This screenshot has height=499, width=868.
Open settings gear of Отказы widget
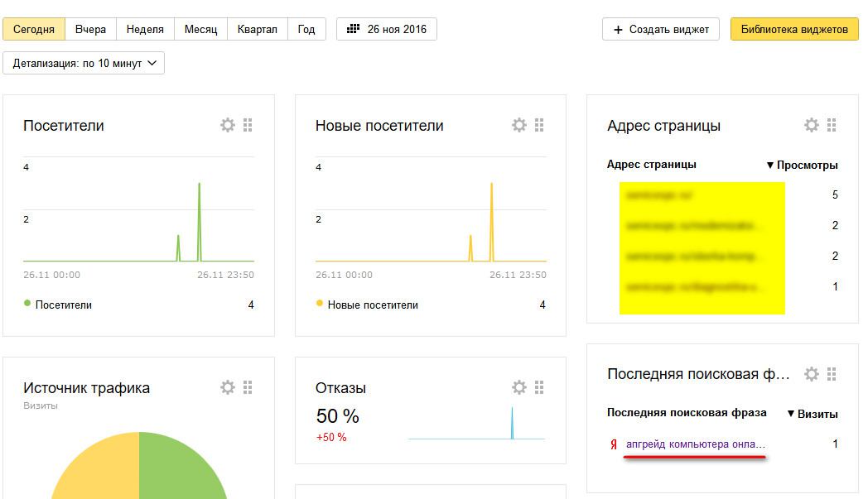pos(519,387)
